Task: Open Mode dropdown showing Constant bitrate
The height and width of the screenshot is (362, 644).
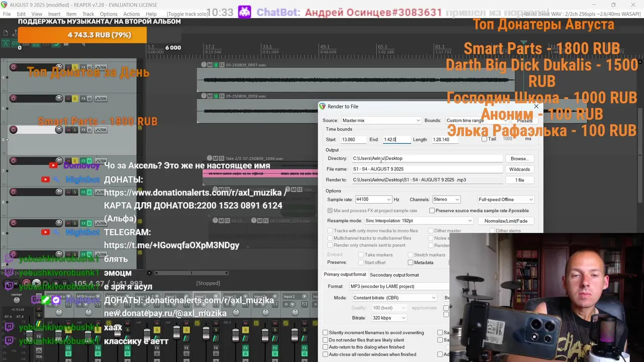Action: 394,298
